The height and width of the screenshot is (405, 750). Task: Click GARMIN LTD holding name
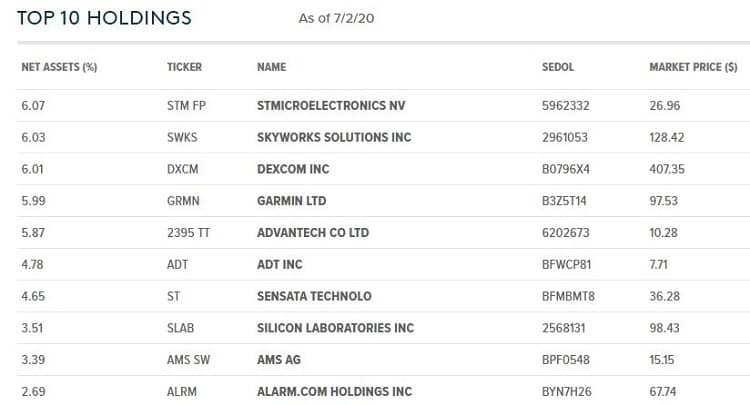291,201
